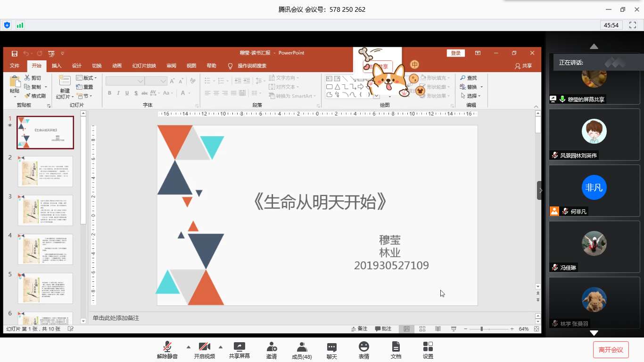644x362 pixels.
Task: Click the 离开会议 leave meeting button
Action: (x=611, y=350)
